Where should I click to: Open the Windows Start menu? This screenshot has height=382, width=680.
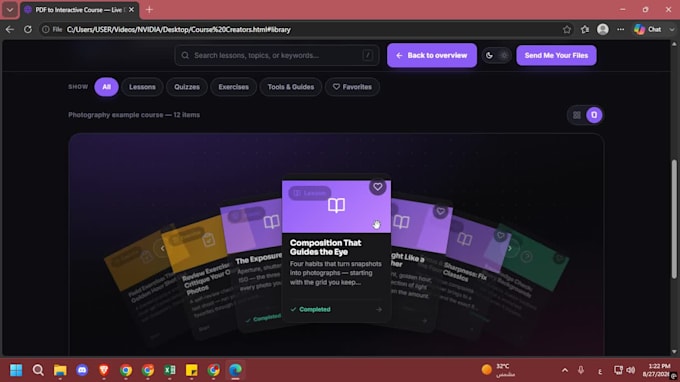coord(16,370)
